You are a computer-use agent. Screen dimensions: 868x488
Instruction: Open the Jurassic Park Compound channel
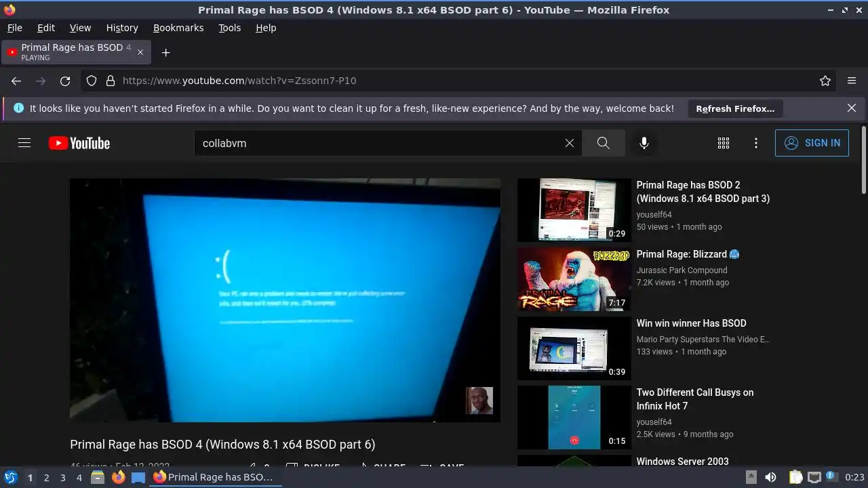(x=682, y=270)
